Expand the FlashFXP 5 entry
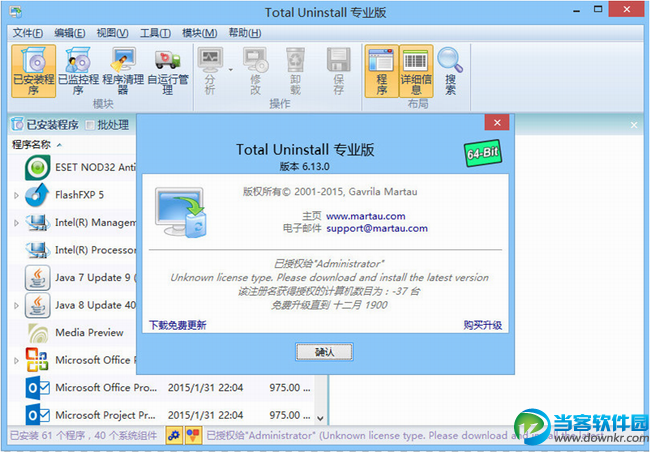Screen dimensions: 650x452 [16, 195]
